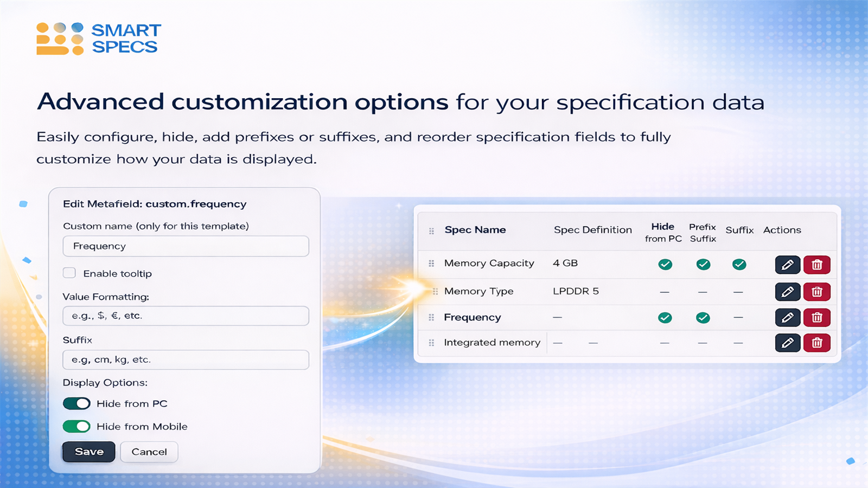Delete the Memory Capacity spec row
Screen dimensions: 868x488
[816, 265]
